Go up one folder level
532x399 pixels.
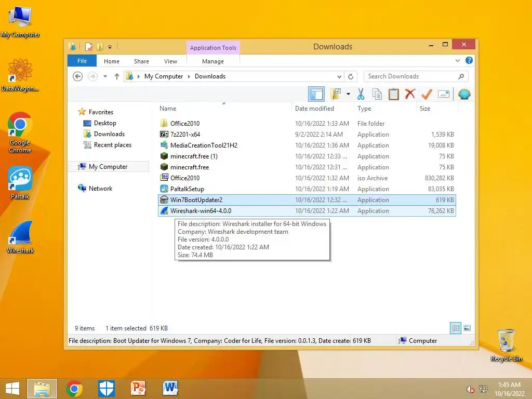tap(117, 76)
